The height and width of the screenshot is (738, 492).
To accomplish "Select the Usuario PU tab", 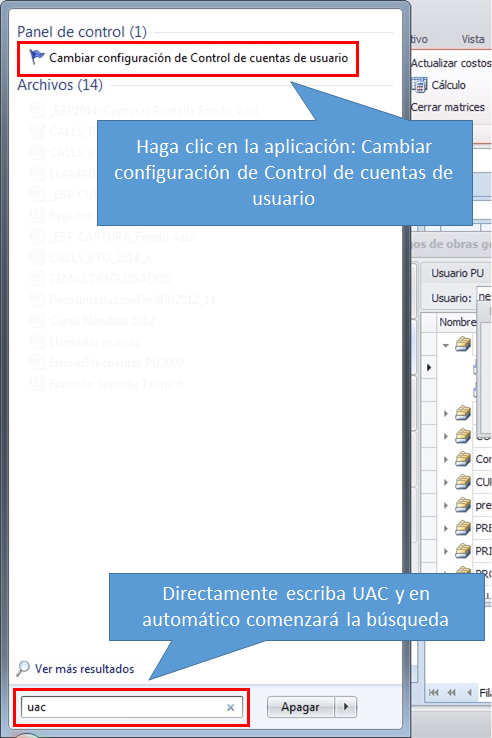I will (457, 273).
